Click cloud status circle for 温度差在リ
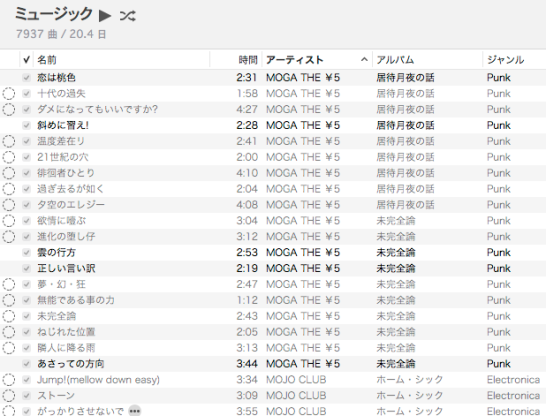Image resolution: width=546 pixels, height=416 pixels. tap(9, 141)
